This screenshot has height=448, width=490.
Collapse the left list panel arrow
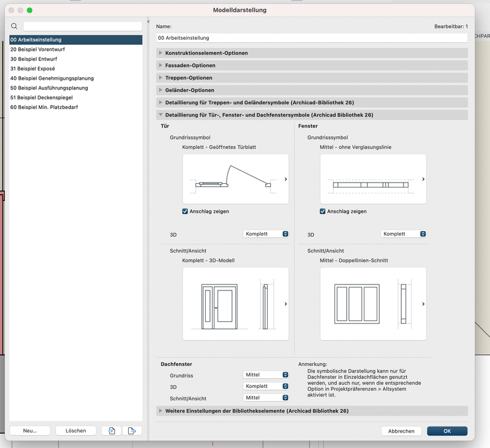pyautogui.click(x=148, y=23)
